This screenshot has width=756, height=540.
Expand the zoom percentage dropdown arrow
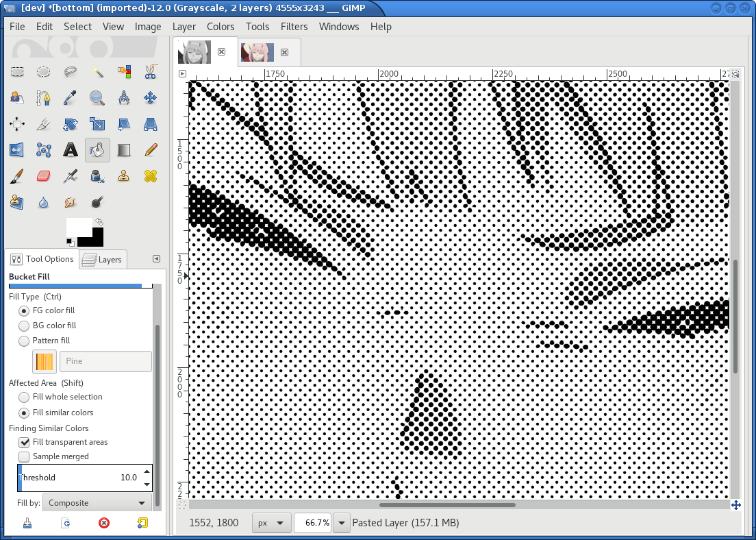[341, 523]
